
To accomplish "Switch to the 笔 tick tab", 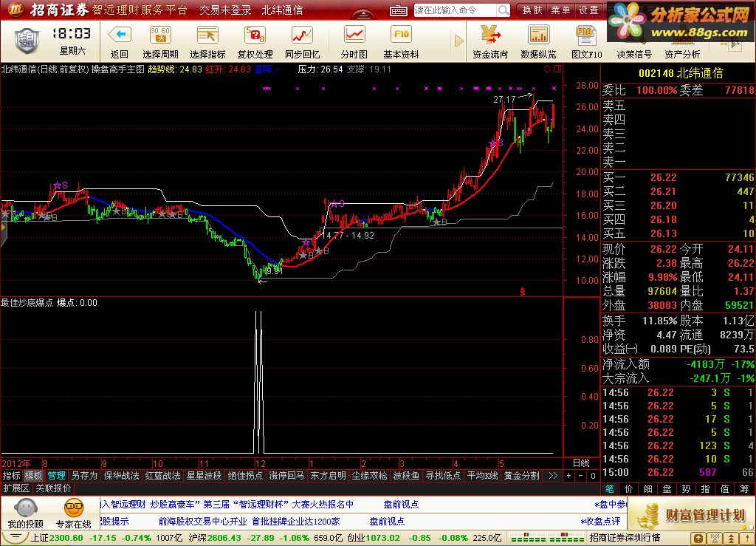I will click(x=609, y=488).
